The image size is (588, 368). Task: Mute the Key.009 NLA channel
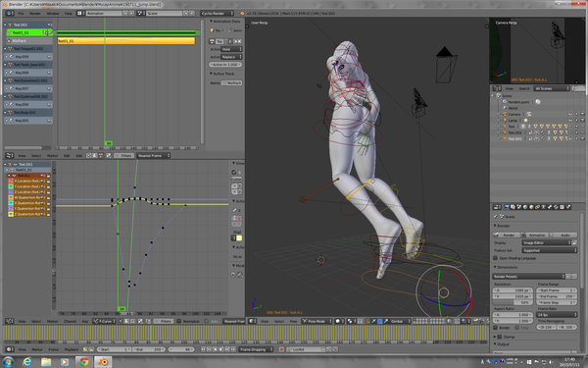[x=49, y=57]
